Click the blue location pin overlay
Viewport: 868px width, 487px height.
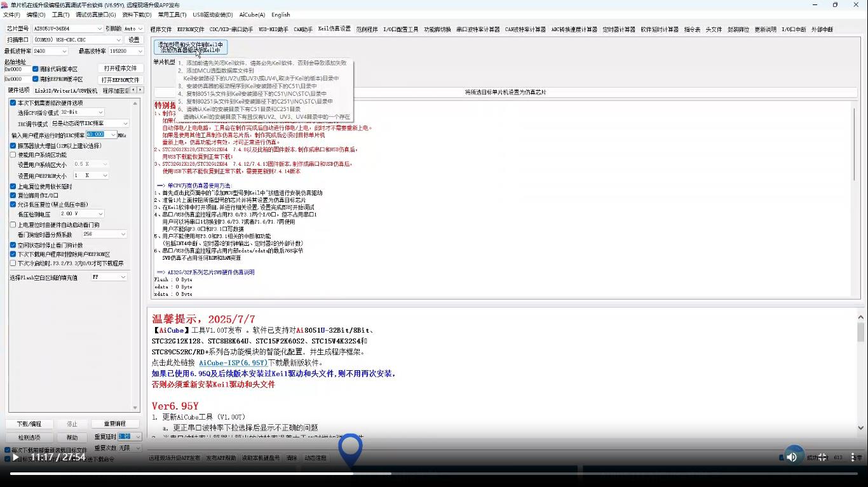pyautogui.click(x=350, y=448)
